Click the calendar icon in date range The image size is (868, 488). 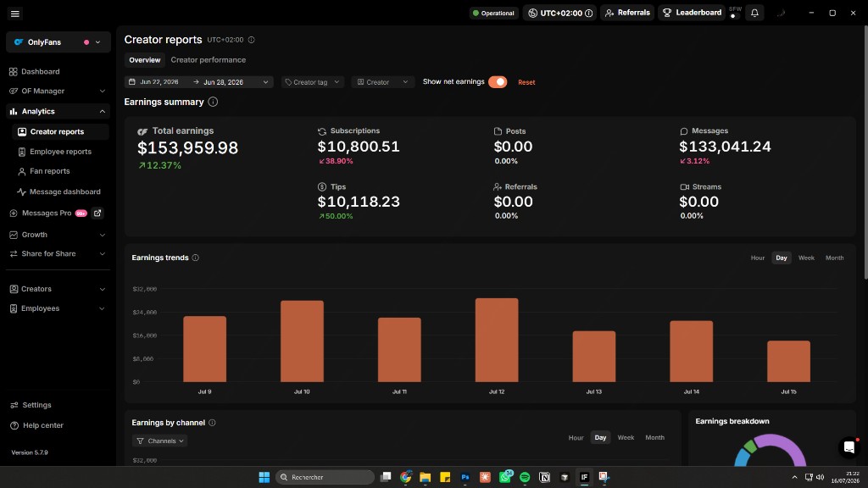[131, 82]
